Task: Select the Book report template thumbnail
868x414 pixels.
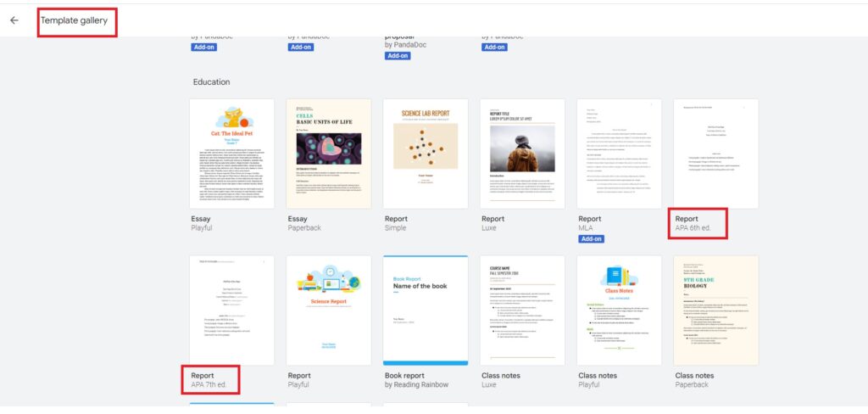Action: pyautogui.click(x=426, y=310)
